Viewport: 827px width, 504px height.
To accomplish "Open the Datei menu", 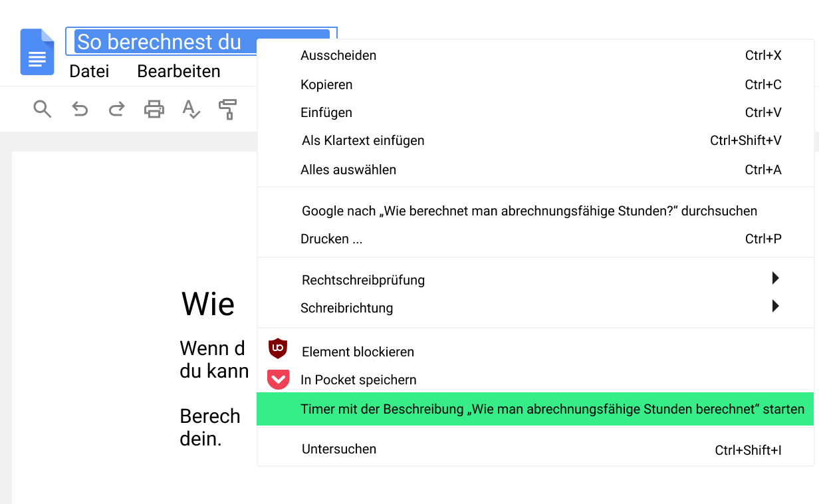I will click(89, 71).
